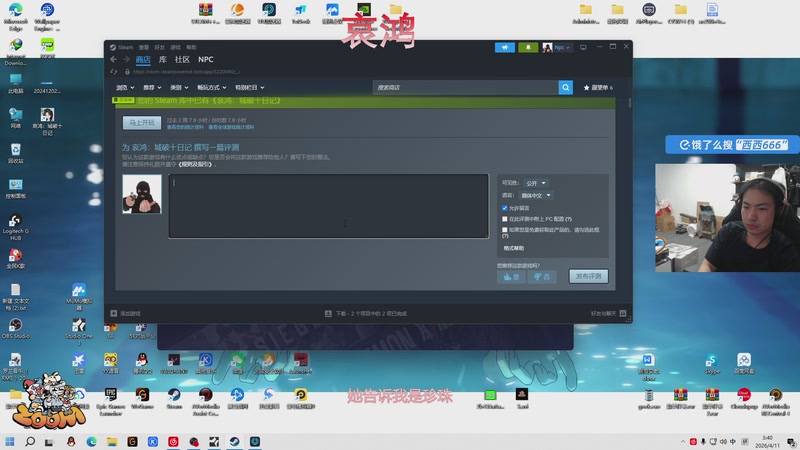The image size is (800, 450).
Task: Click the Steam URL address bar
Action: 186,72
